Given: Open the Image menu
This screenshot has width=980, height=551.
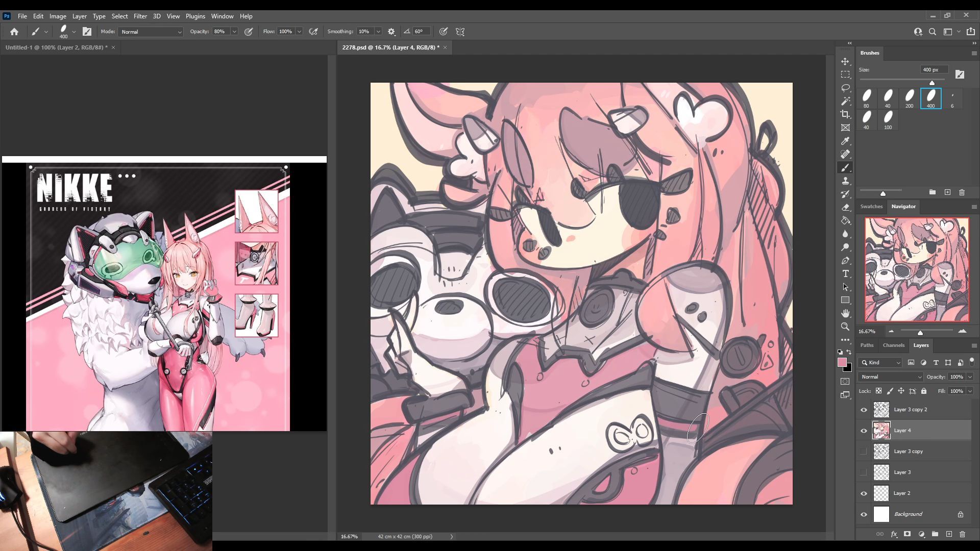Looking at the screenshot, I should pyautogui.click(x=58, y=16).
